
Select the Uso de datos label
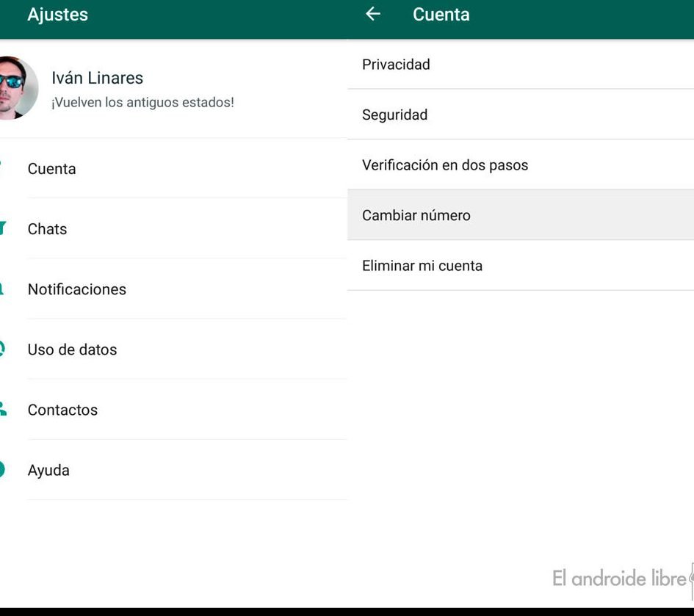[x=72, y=349]
